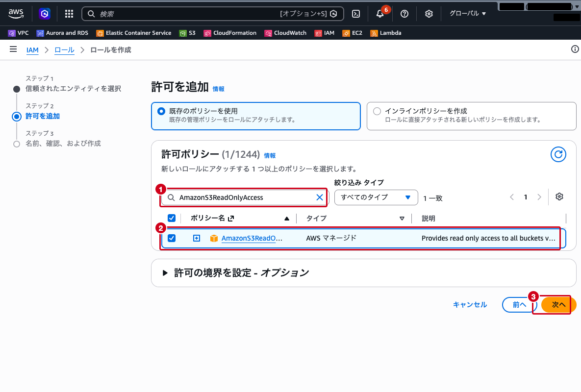Select step 3 名前、確認、および作成
The height and width of the screenshot is (392, 581).
63,143
